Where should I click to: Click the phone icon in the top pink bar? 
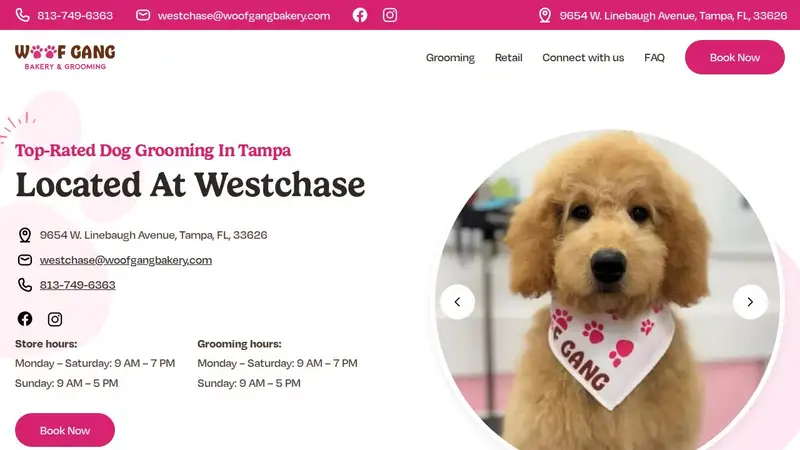pyautogui.click(x=22, y=15)
